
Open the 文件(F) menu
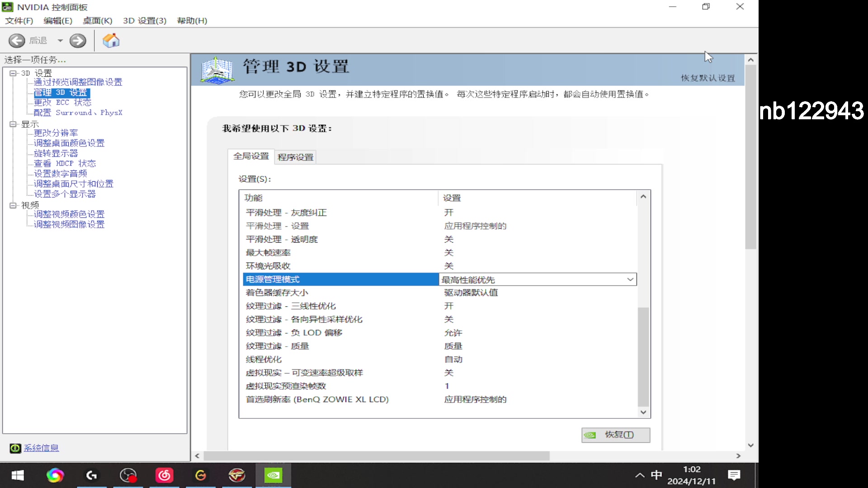(x=19, y=21)
